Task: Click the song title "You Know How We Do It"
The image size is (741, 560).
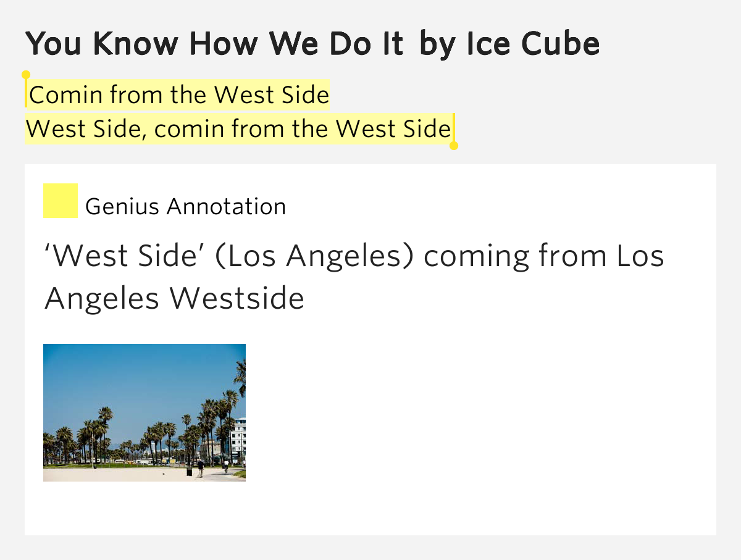Action: (x=215, y=44)
